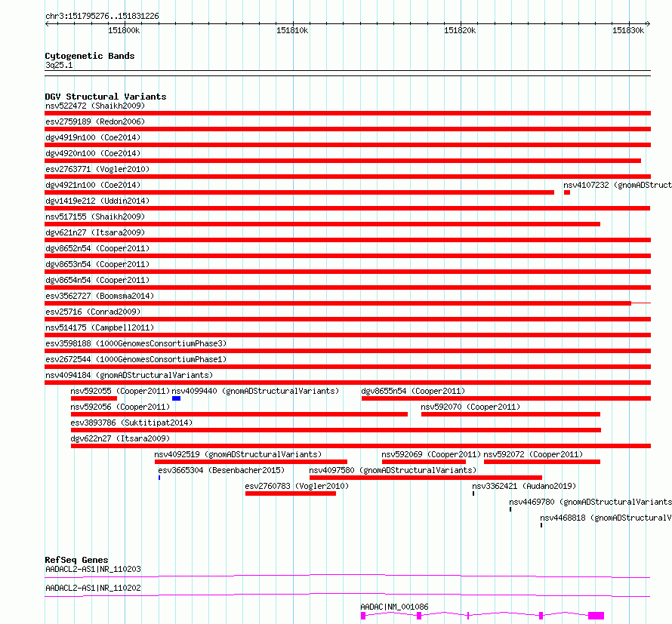Click nsv592072 (Cooper2011) label

click(533, 454)
